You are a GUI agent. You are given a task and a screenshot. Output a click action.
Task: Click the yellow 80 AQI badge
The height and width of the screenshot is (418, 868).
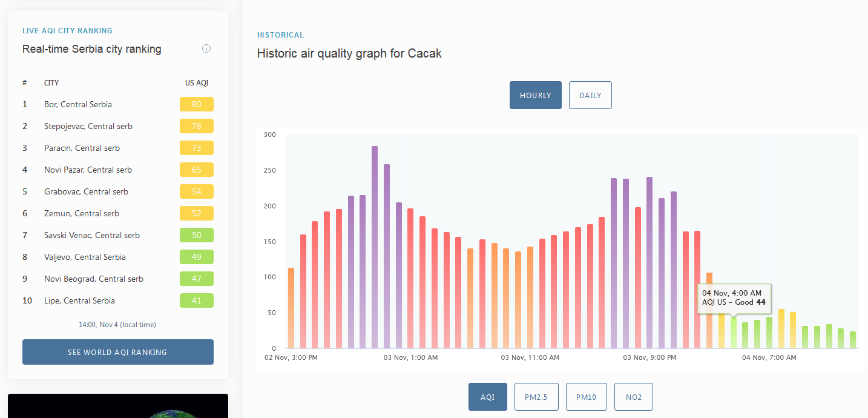pyautogui.click(x=197, y=104)
